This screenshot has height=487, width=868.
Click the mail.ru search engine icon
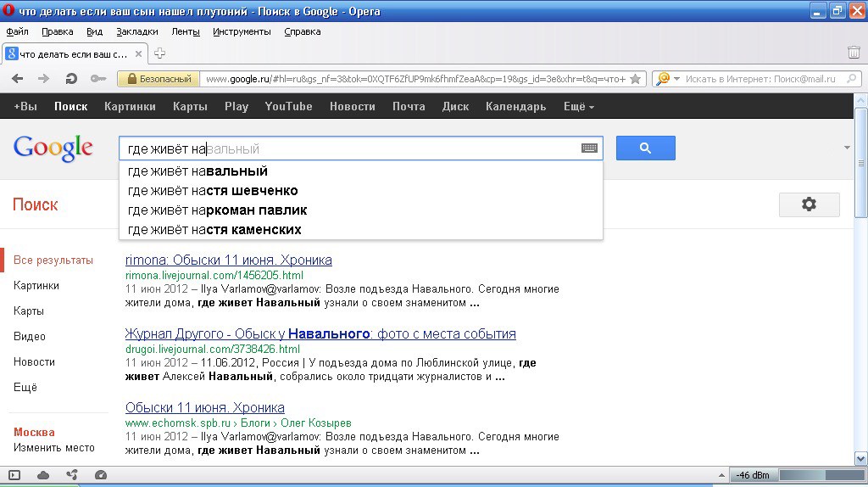point(662,79)
